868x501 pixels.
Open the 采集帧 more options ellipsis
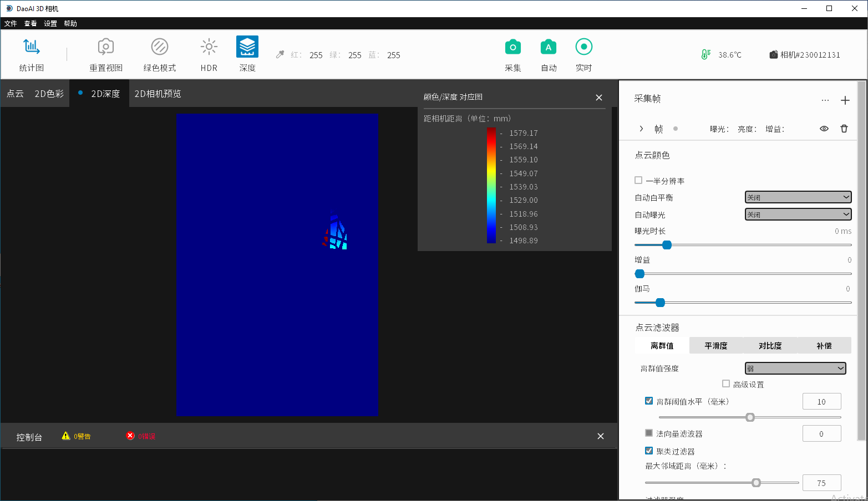point(825,100)
